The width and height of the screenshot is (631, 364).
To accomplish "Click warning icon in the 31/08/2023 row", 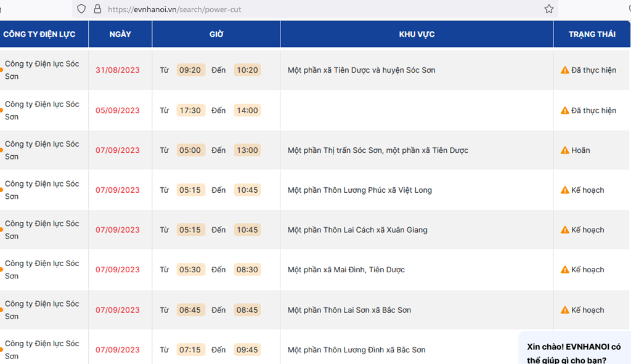I will [564, 70].
